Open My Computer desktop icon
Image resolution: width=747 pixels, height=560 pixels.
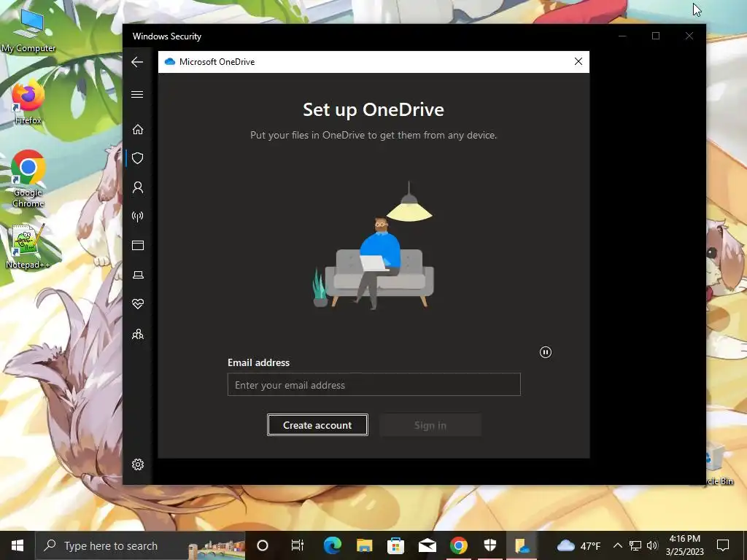pos(28,31)
